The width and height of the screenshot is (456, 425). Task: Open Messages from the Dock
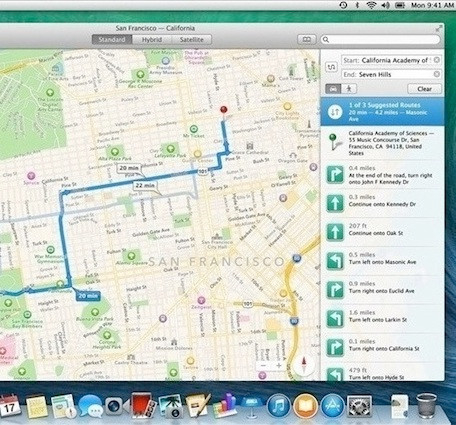click(90, 406)
